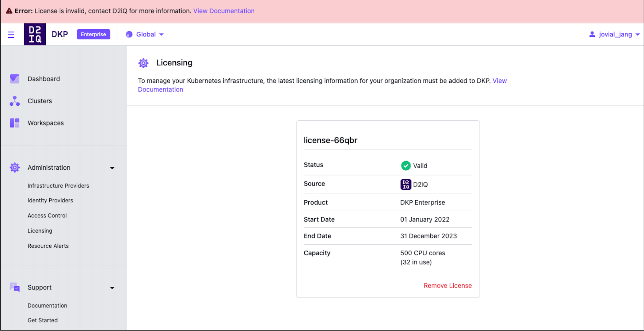The height and width of the screenshot is (331, 644).
Task: Click the DKP Enterprise product value
Action: pos(422,202)
